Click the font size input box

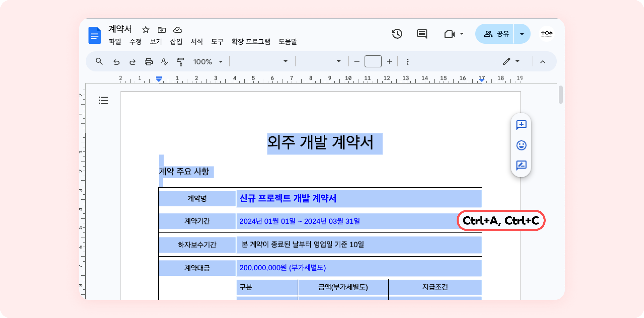pyautogui.click(x=373, y=62)
